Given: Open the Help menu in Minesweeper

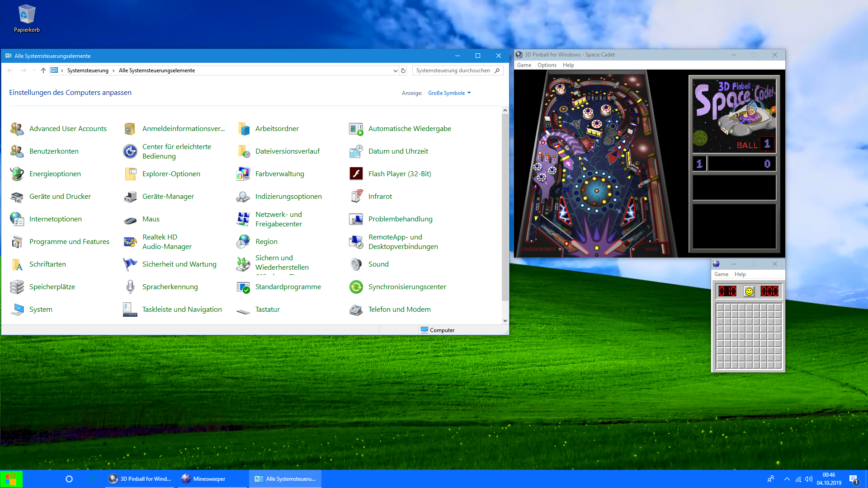Looking at the screenshot, I should tap(740, 274).
